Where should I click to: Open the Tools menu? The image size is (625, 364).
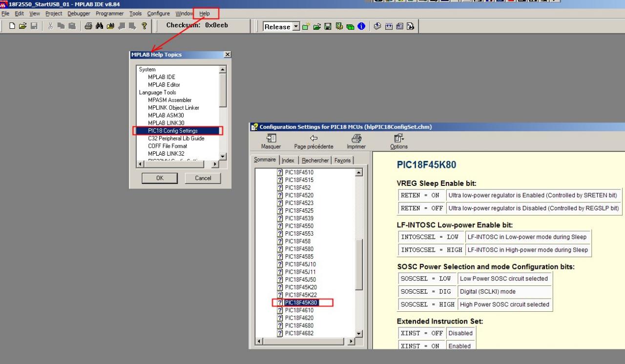pos(135,14)
